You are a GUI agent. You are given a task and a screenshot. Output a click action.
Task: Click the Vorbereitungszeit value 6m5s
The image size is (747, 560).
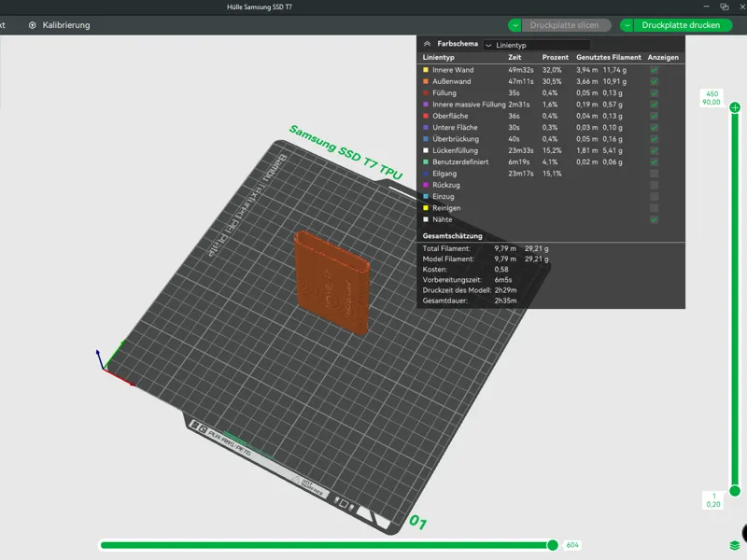(503, 280)
